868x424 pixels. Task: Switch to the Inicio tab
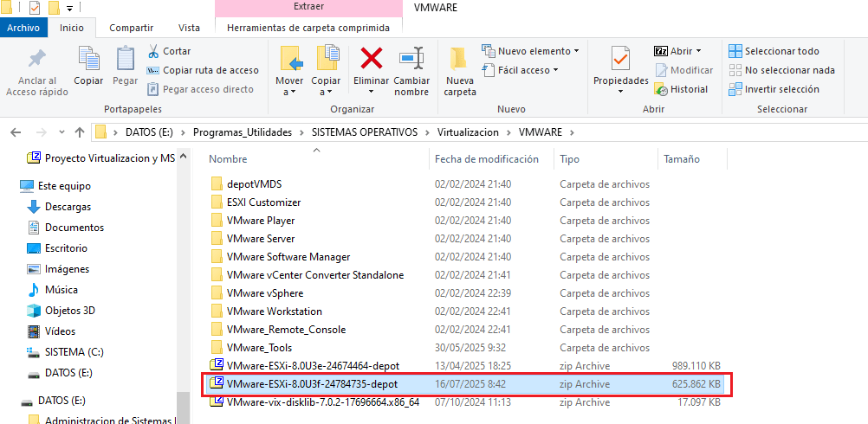point(72,28)
